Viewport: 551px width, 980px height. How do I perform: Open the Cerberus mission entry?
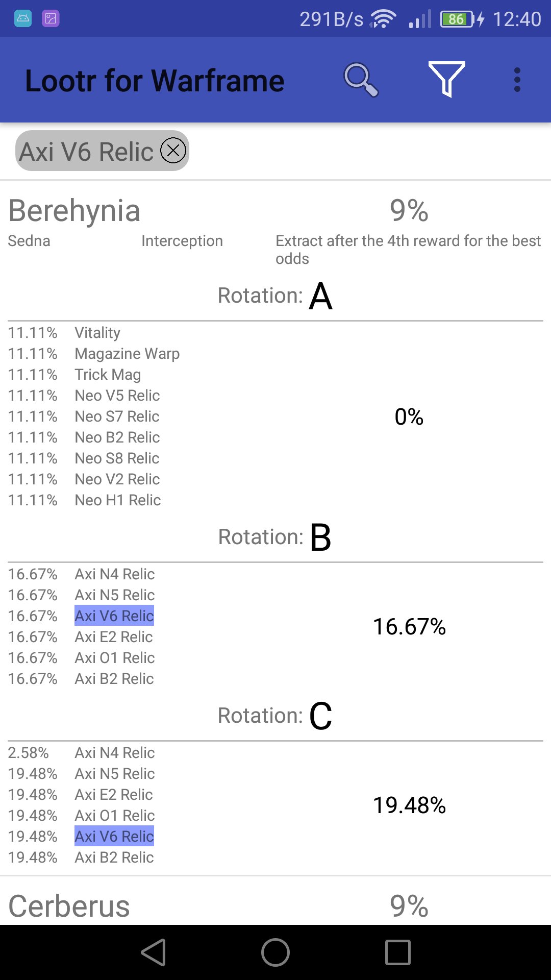[x=69, y=906]
